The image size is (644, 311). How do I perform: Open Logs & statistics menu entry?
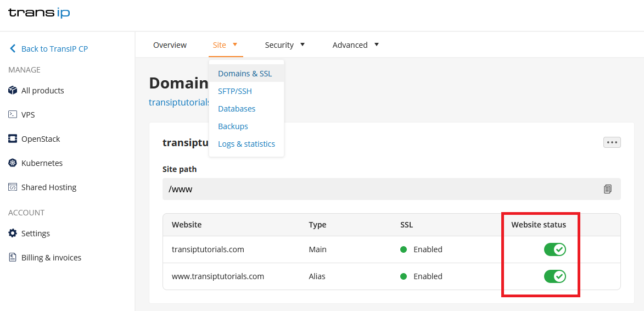pos(247,144)
